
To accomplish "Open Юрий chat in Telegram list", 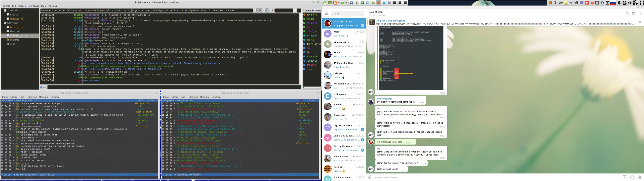I will 344,34.
